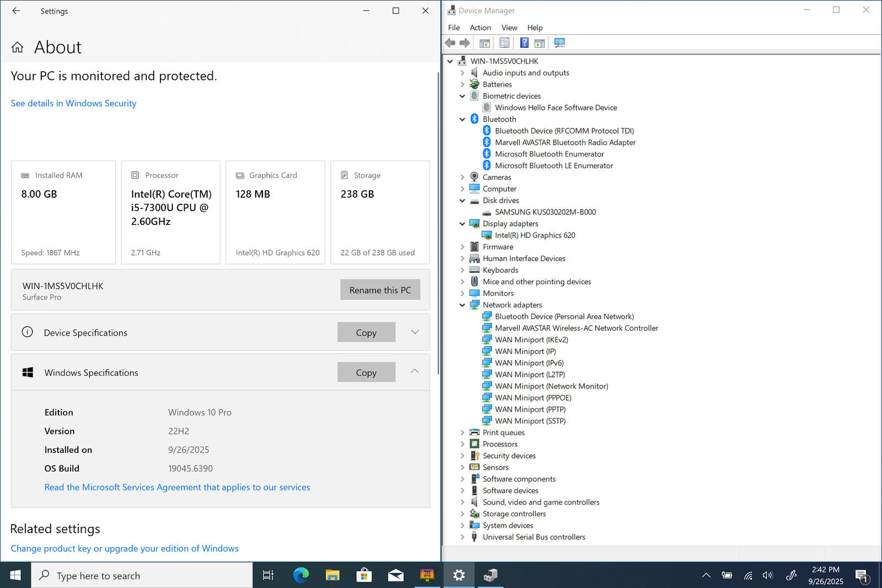Select Marvell AVASTAR Wireless-AC Network Controller

(x=576, y=328)
